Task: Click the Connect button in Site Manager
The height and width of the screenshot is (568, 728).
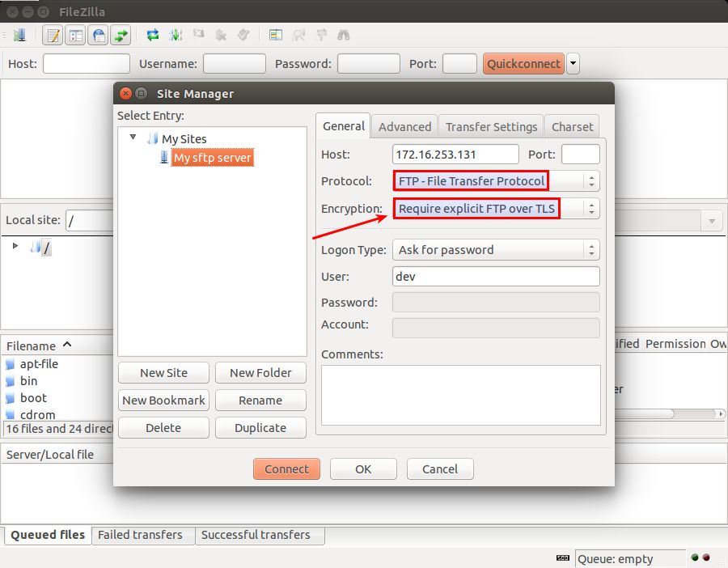Action: 286,469
